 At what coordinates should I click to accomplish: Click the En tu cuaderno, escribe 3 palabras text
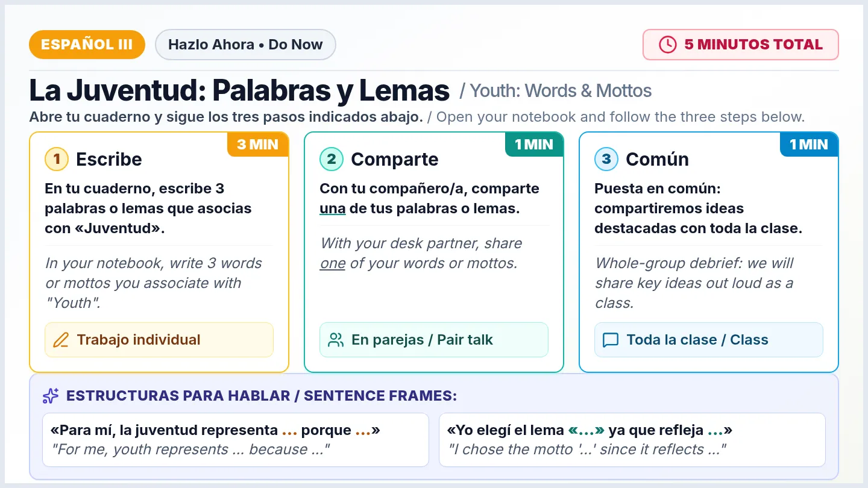click(148, 208)
